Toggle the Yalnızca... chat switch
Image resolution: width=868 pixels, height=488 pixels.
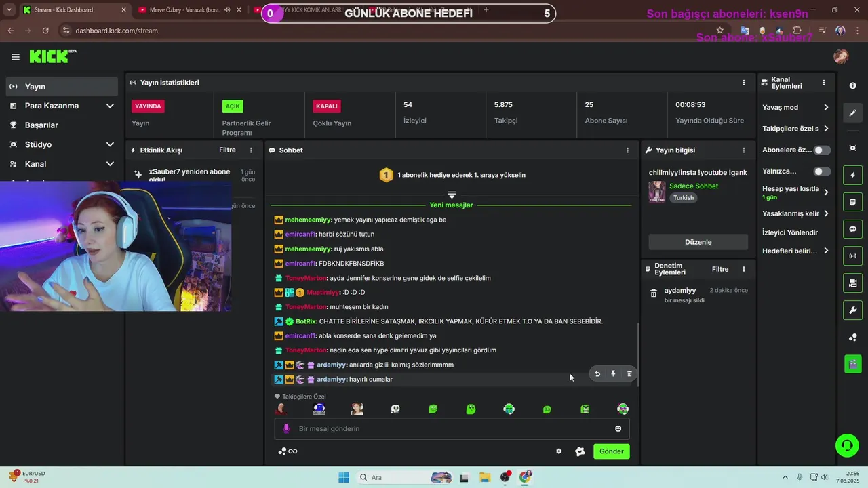coord(822,171)
